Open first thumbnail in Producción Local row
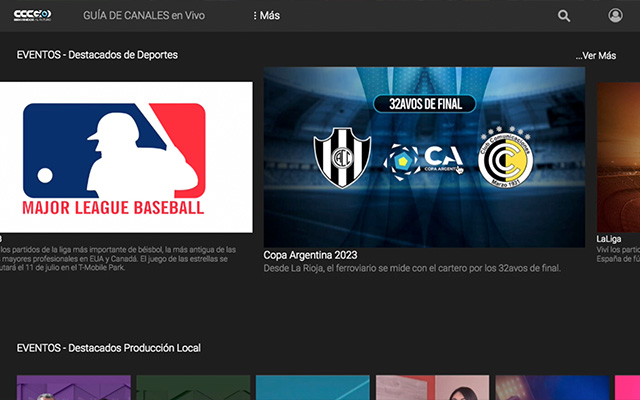The width and height of the screenshot is (640, 400). [x=74, y=388]
